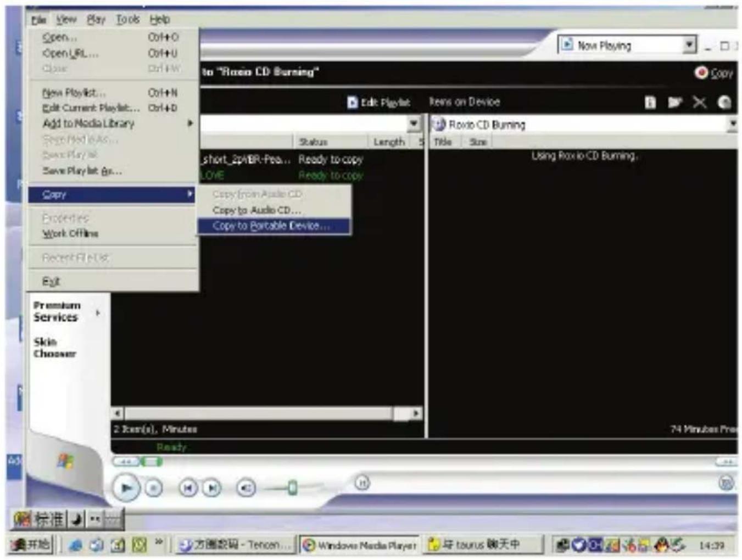Click the IME punctuation toggle icon
The height and width of the screenshot is (560, 742).
pyautogui.click(x=95, y=519)
